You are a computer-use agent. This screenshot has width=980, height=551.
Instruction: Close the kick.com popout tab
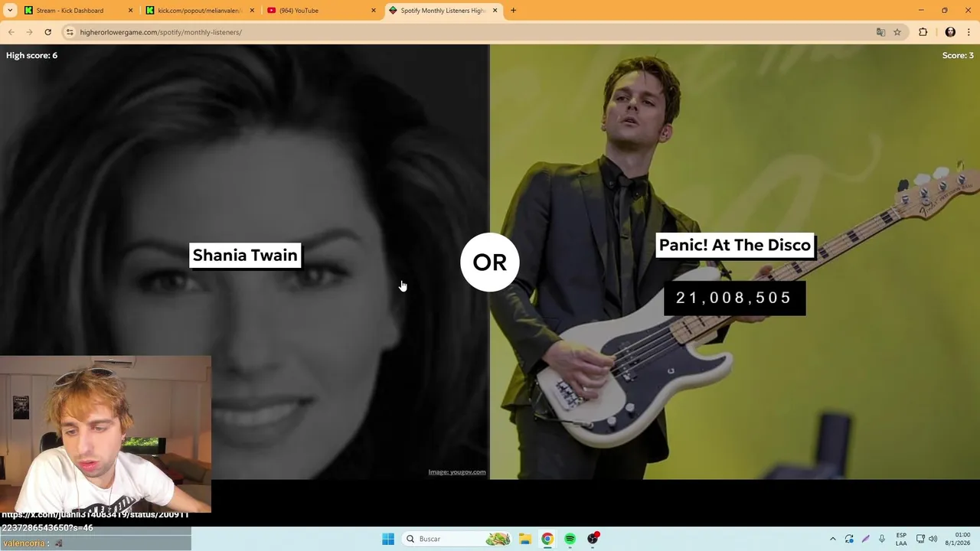click(x=252, y=11)
